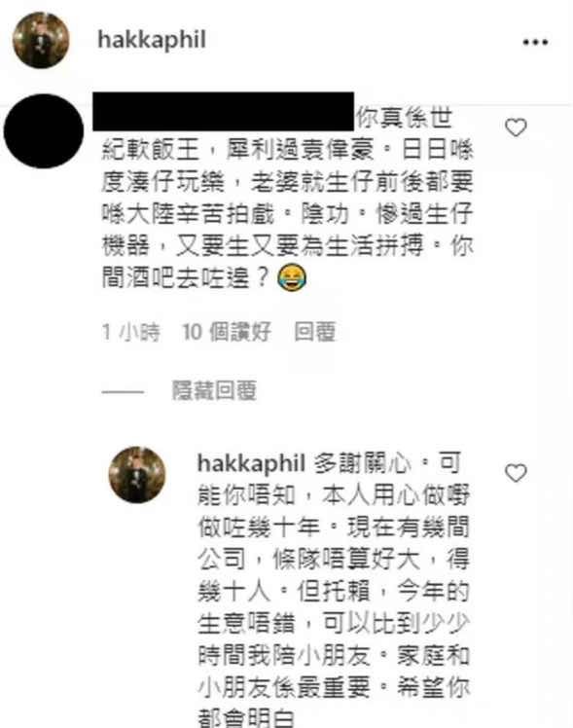Click the laughing emoji in the comment

292,277
